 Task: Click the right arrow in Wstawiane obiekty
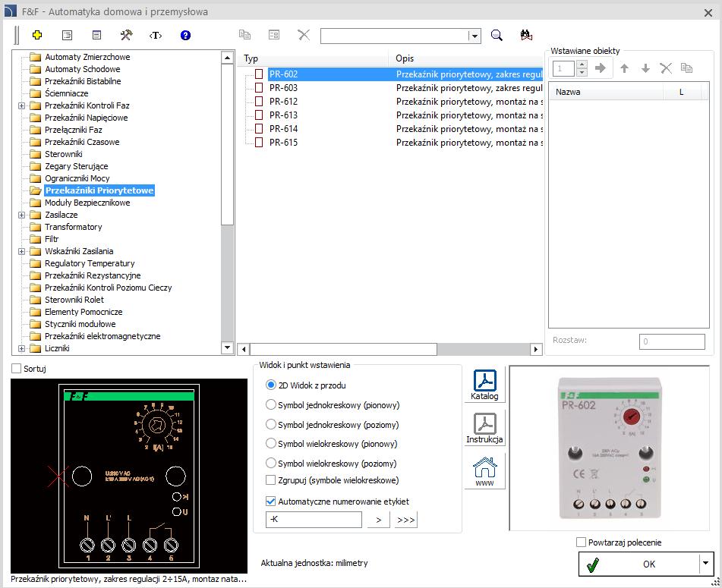600,68
